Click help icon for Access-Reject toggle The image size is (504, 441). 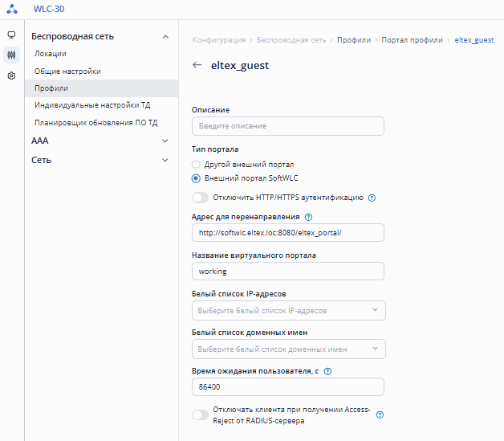[x=380, y=415]
